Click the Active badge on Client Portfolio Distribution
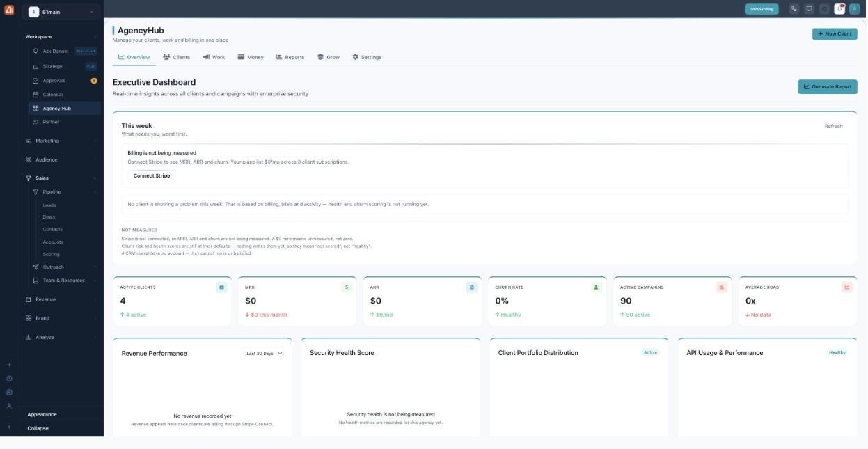The height and width of the screenshot is (449, 868). click(650, 352)
